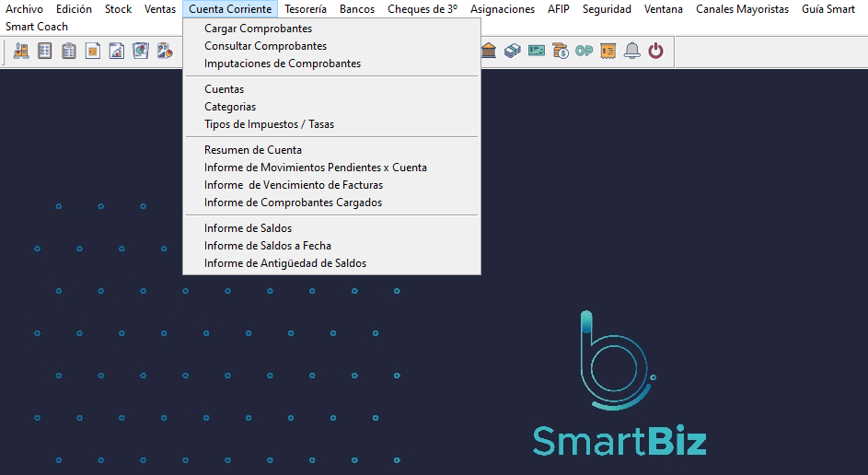868x475 pixels.
Task: Click the bank building toolbar icon
Action: [x=489, y=52]
